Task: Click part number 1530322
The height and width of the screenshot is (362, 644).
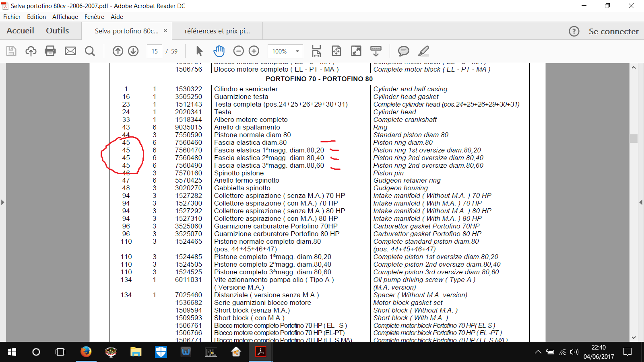Action: [x=188, y=89]
